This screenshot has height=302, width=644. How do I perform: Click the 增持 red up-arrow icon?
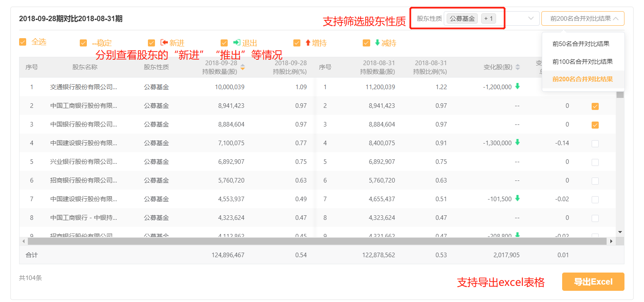pos(308,42)
